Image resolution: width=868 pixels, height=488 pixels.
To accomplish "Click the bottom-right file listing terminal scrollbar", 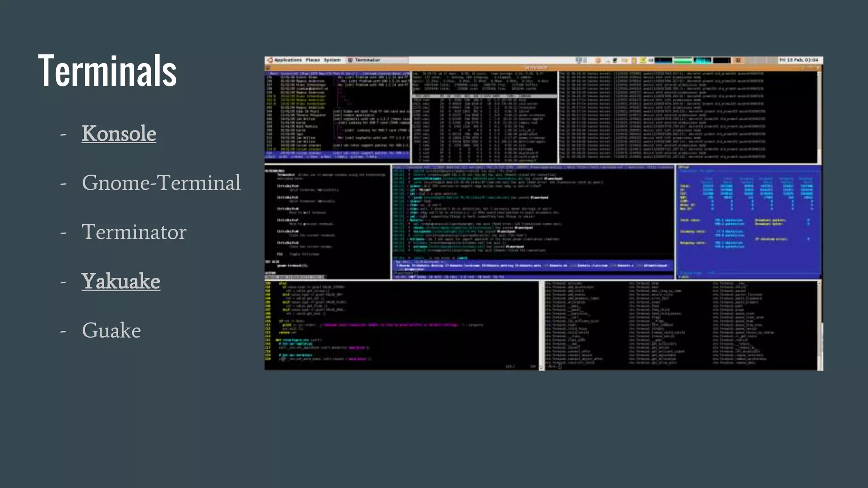I will pyautogui.click(x=820, y=325).
